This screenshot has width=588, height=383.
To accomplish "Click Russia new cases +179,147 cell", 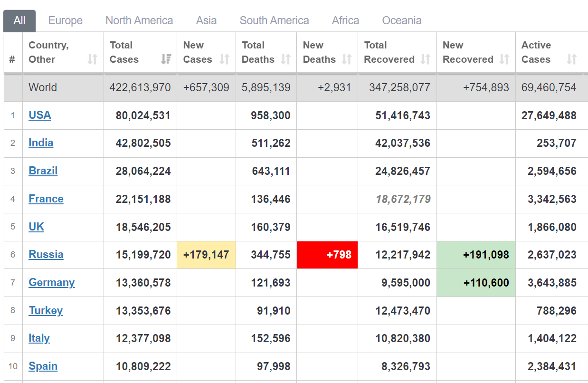I will pos(206,255).
